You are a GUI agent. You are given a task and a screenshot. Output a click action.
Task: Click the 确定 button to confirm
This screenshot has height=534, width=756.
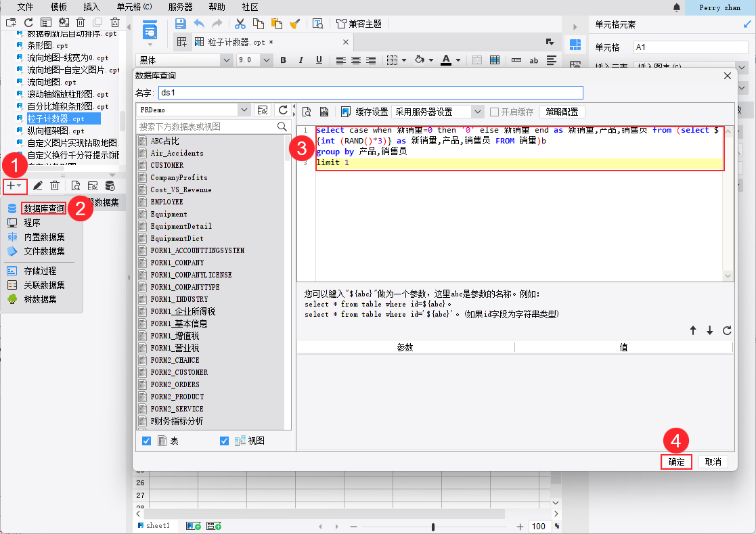676,462
